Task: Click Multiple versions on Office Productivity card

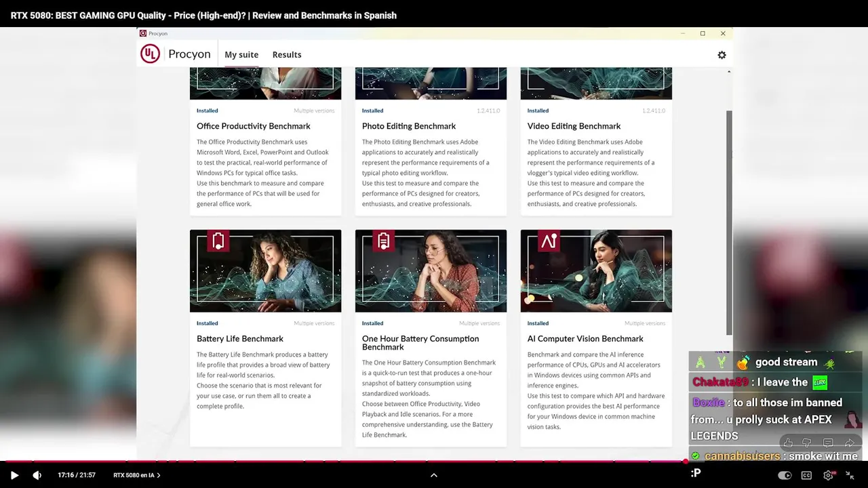Action: 314,110
